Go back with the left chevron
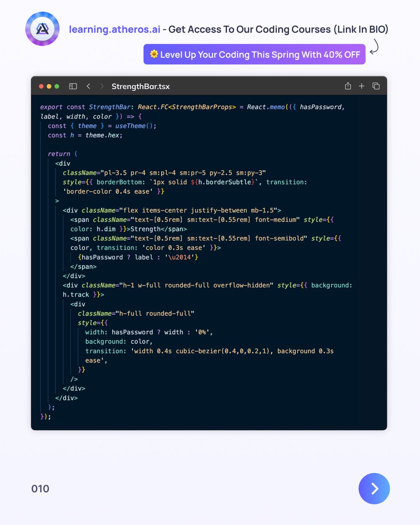The image size is (420, 525). 88,86
